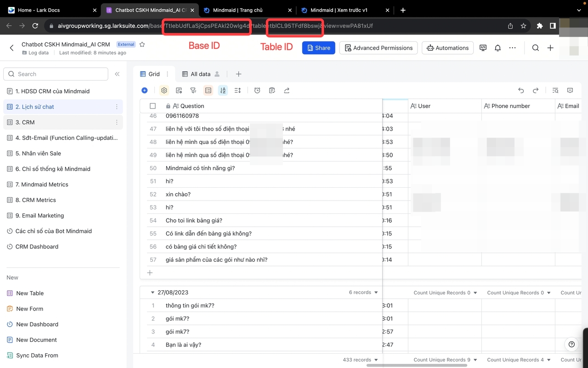The width and height of the screenshot is (588, 368).
Task: Switch to Mindmaid | Trang chủ browser tab
Action: tap(248, 10)
